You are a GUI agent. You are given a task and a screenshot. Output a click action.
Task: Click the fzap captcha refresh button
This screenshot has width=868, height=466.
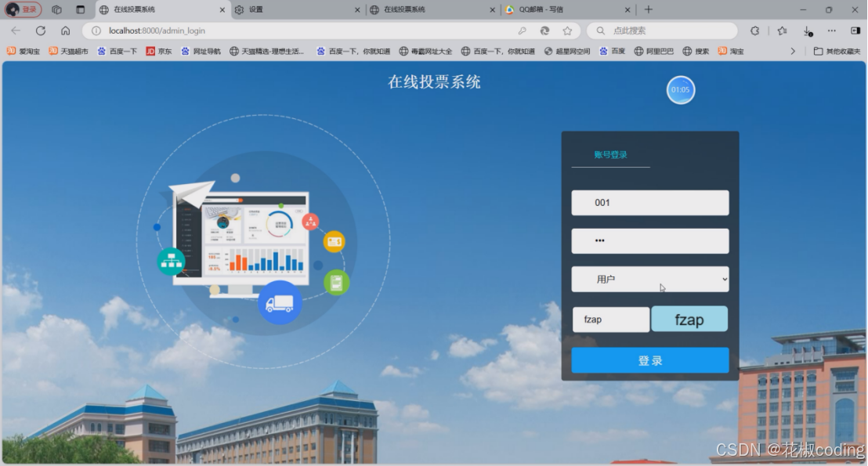click(x=689, y=319)
